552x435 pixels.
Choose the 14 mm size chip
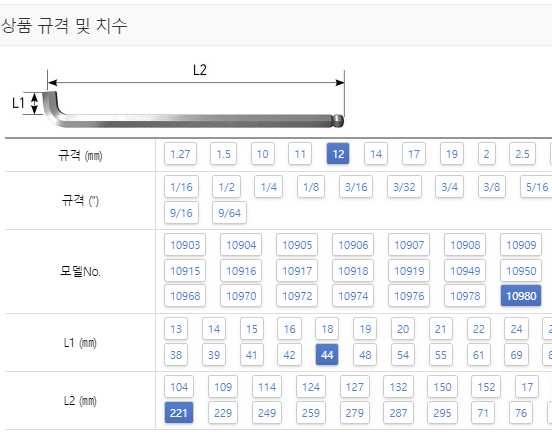(376, 154)
